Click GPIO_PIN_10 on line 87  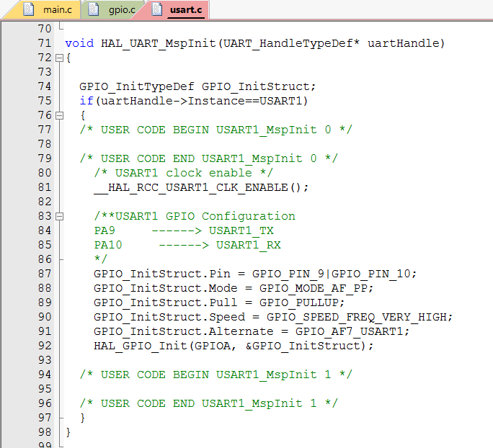coord(371,274)
